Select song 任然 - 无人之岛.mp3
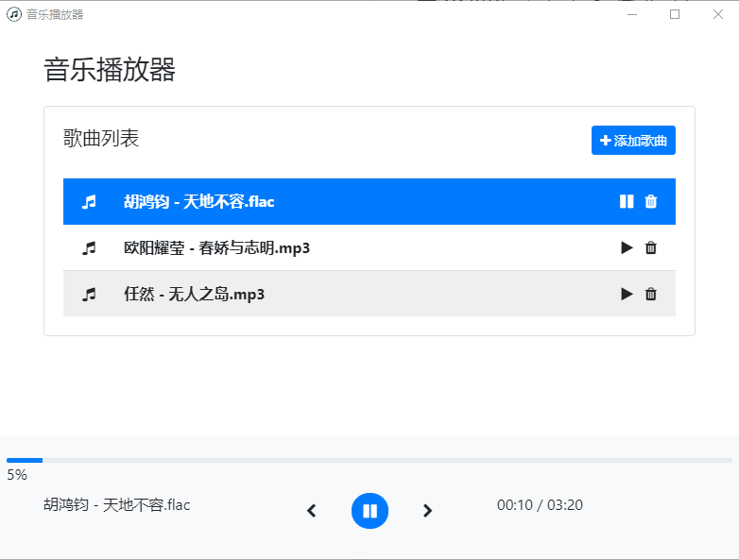This screenshot has width=739, height=560. pyautogui.click(x=369, y=294)
